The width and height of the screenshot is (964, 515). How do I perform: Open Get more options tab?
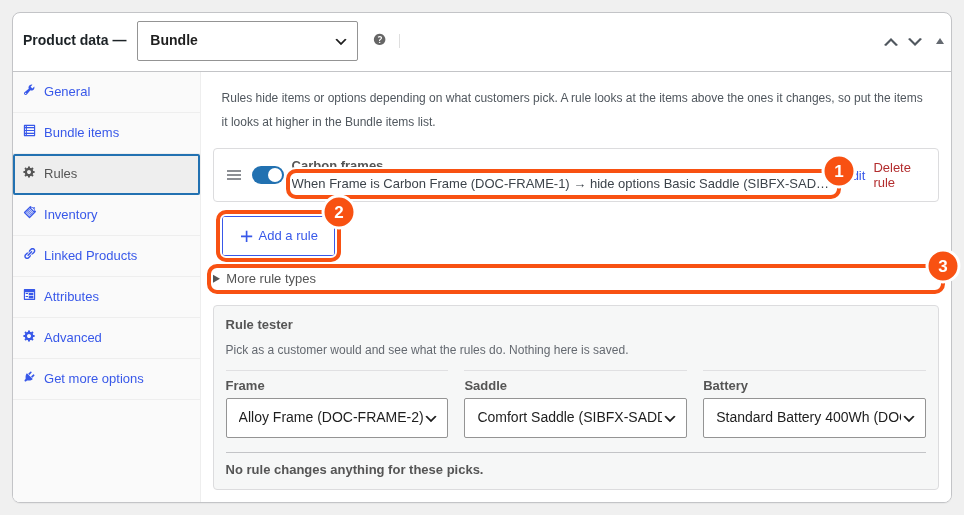click(x=106, y=379)
